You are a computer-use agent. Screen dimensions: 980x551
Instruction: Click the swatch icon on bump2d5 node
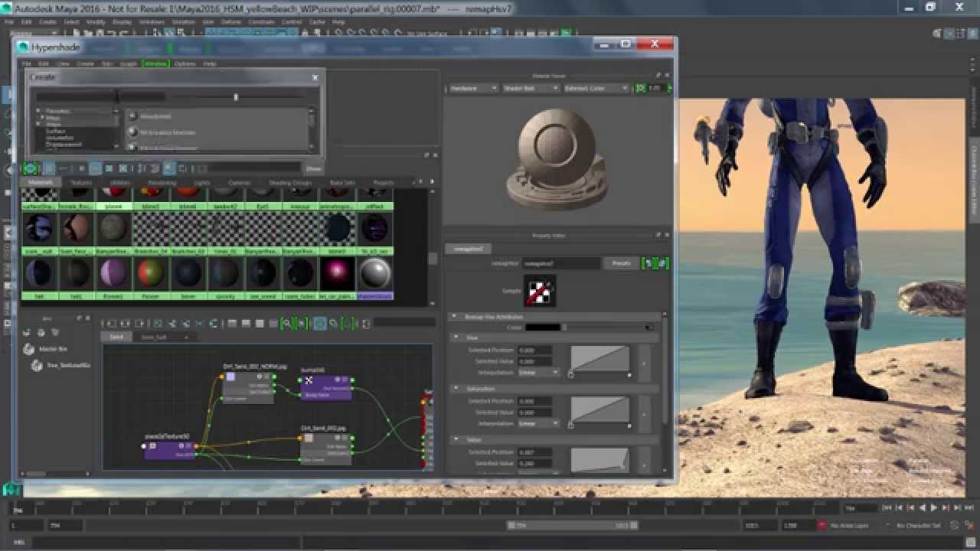pos(309,380)
